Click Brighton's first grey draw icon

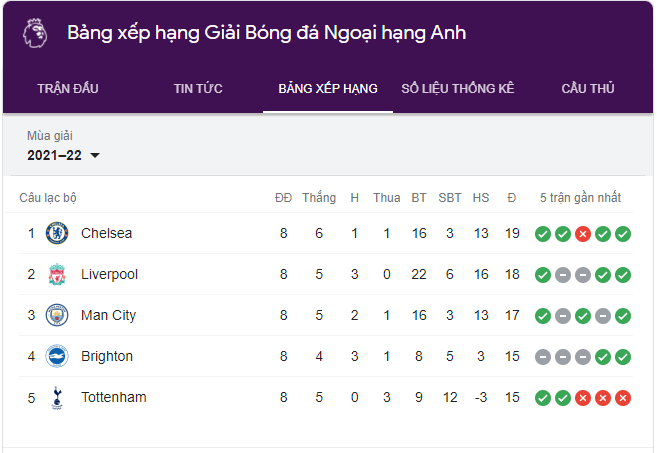pyautogui.click(x=542, y=357)
